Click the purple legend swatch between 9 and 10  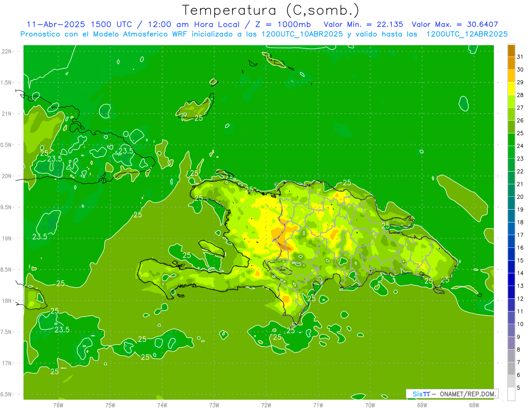[511, 331]
